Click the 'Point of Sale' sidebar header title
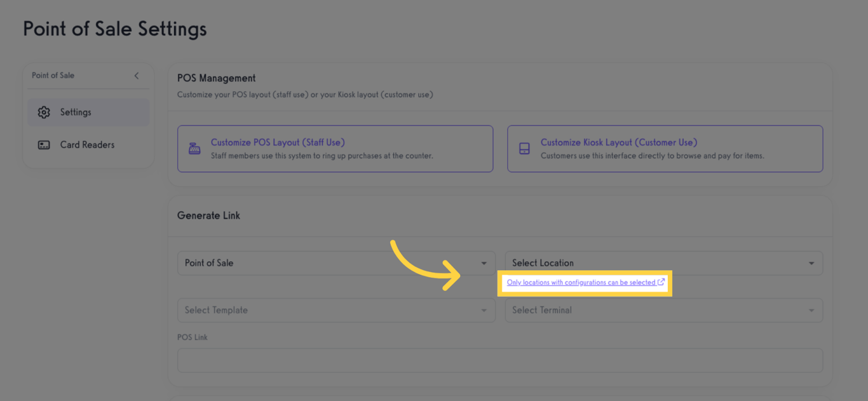This screenshot has height=401, width=868. pyautogui.click(x=53, y=76)
